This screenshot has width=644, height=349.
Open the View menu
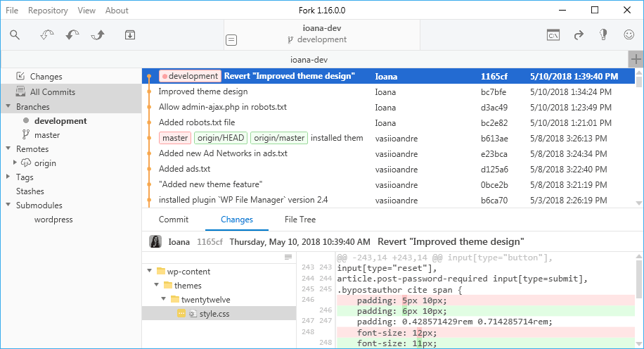click(86, 11)
